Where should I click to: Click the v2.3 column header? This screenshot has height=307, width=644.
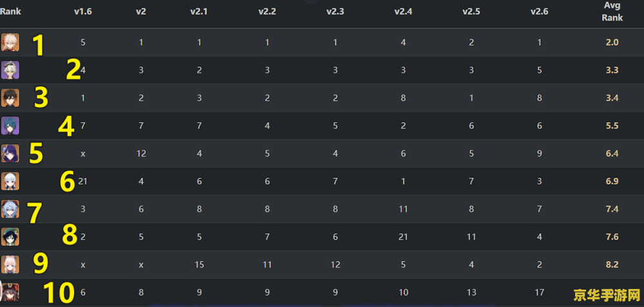click(335, 12)
